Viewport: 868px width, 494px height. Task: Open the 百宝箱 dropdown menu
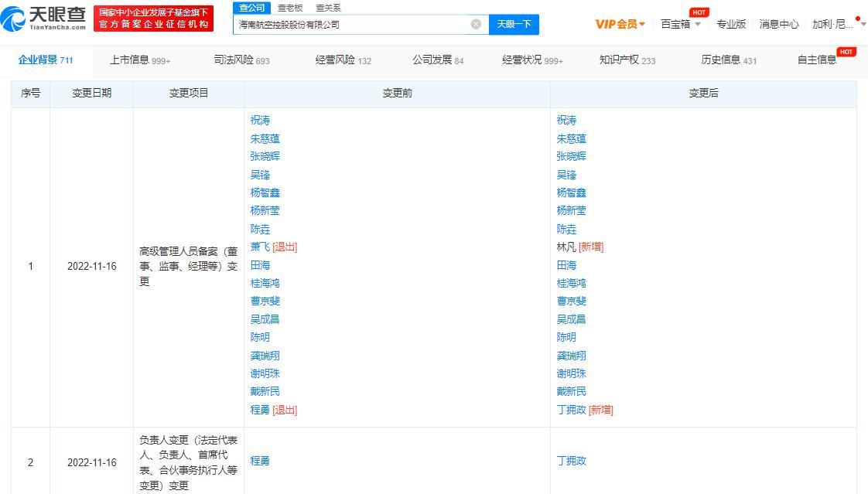tap(681, 24)
